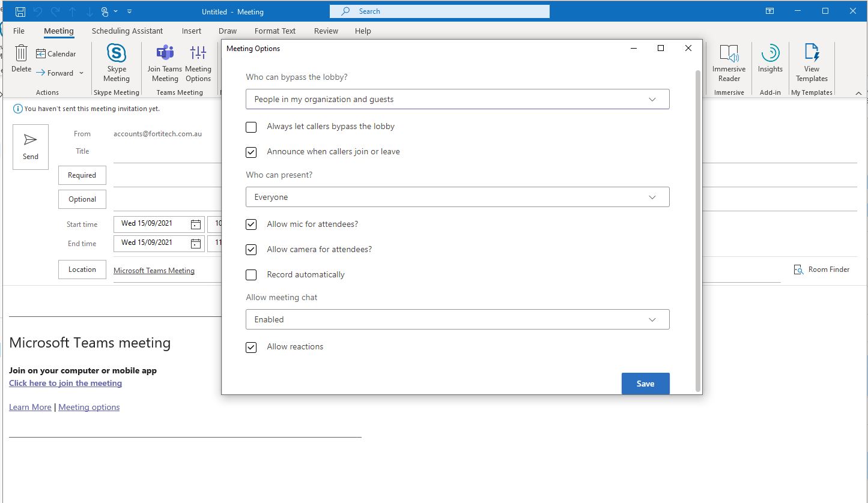Image resolution: width=868 pixels, height=503 pixels.
Task: Open Calendar from Actions group
Action: [x=56, y=54]
